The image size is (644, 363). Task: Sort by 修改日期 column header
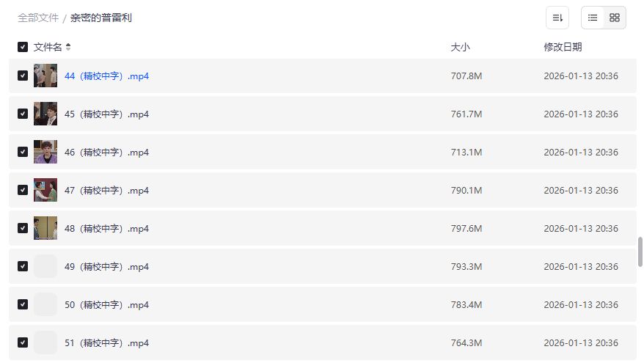563,47
